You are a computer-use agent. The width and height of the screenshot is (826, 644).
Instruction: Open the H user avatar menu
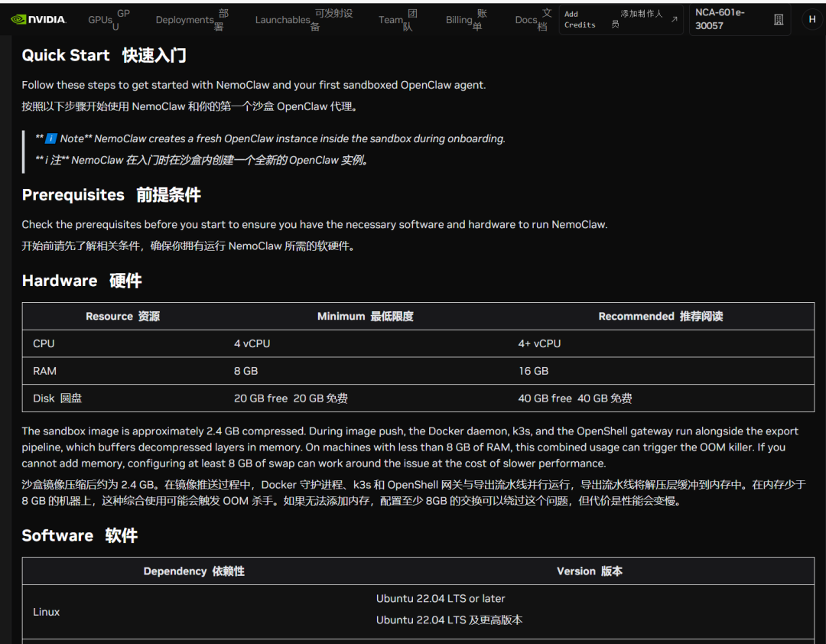coord(811,19)
